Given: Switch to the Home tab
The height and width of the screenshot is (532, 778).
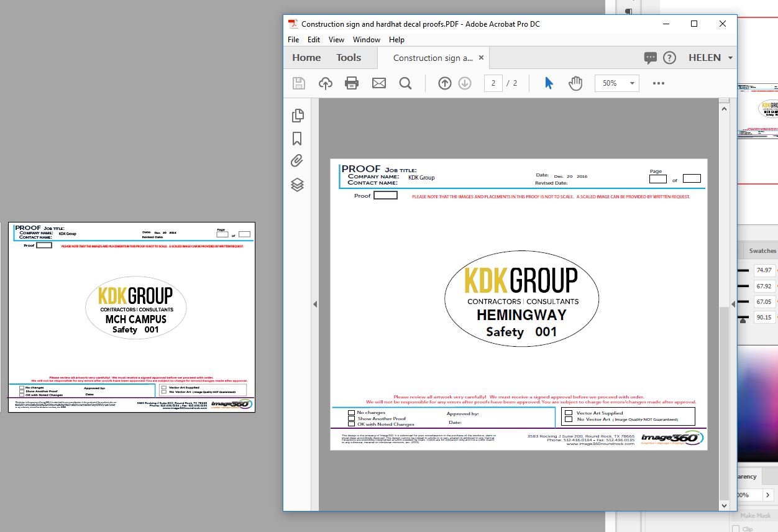Looking at the screenshot, I should pyautogui.click(x=306, y=58).
